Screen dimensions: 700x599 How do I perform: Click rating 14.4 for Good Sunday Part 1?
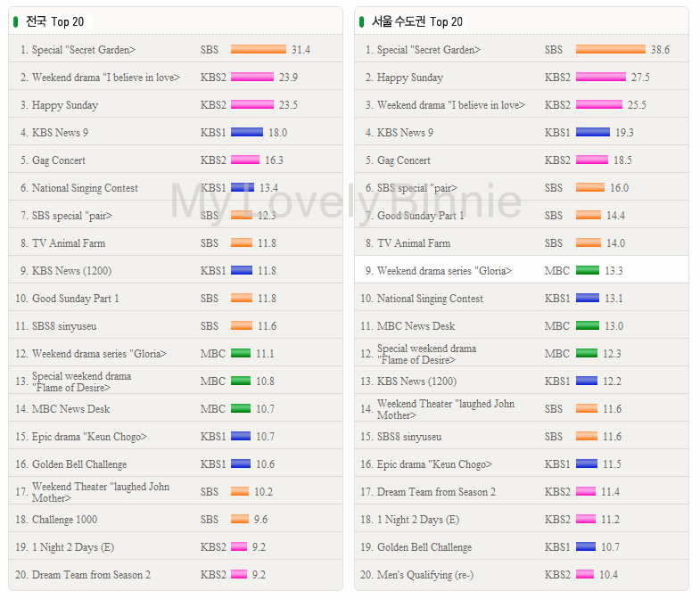(x=615, y=216)
